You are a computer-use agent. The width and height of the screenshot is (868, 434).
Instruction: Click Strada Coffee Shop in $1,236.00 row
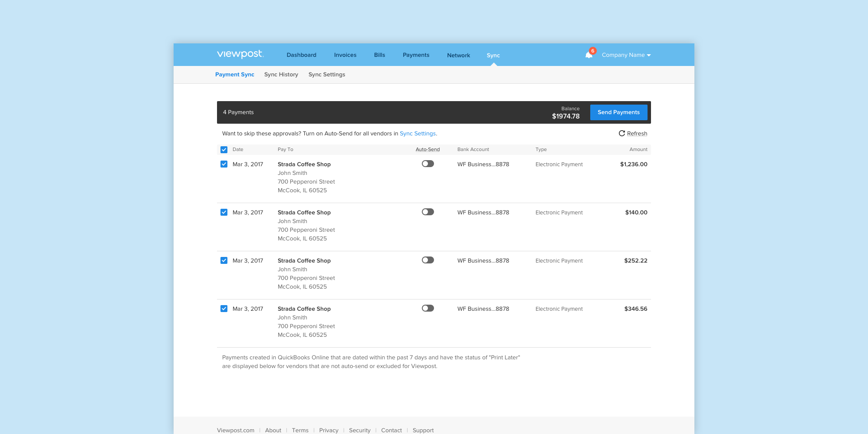[x=304, y=164]
